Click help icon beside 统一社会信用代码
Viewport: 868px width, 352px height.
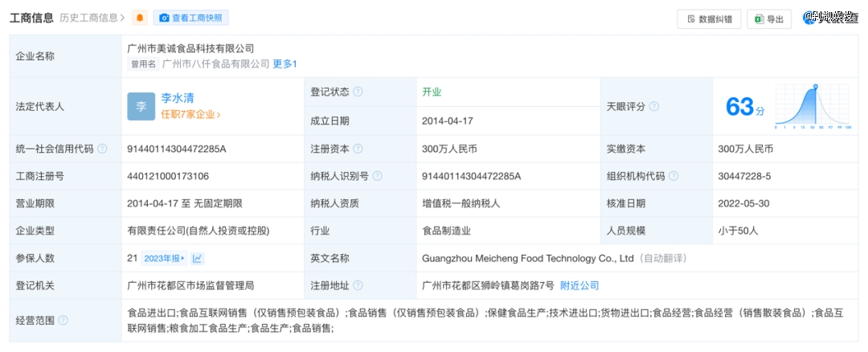pos(102,149)
